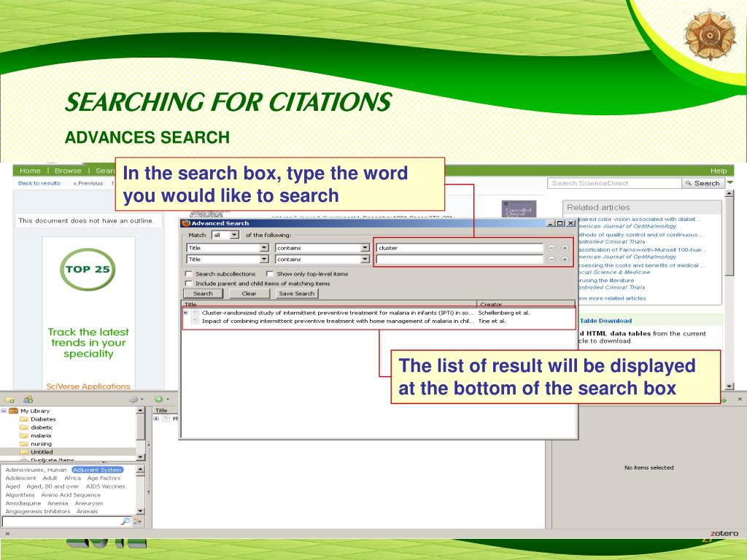
Task: Enable Include parent and child items checkbox
Action: pyautogui.click(x=189, y=284)
